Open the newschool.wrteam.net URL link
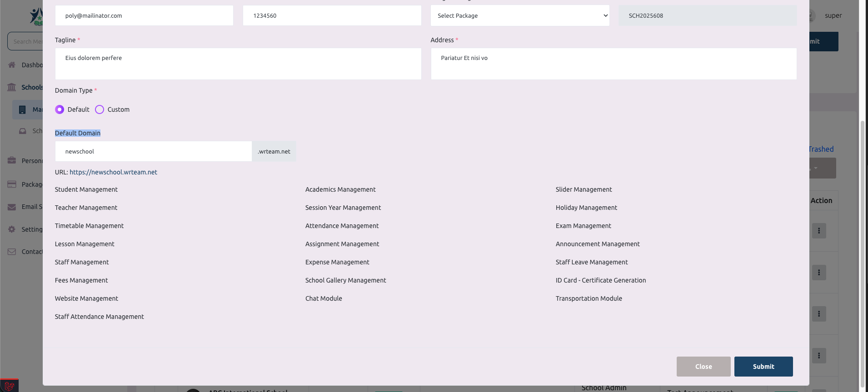This screenshot has height=392, width=868. tap(113, 172)
